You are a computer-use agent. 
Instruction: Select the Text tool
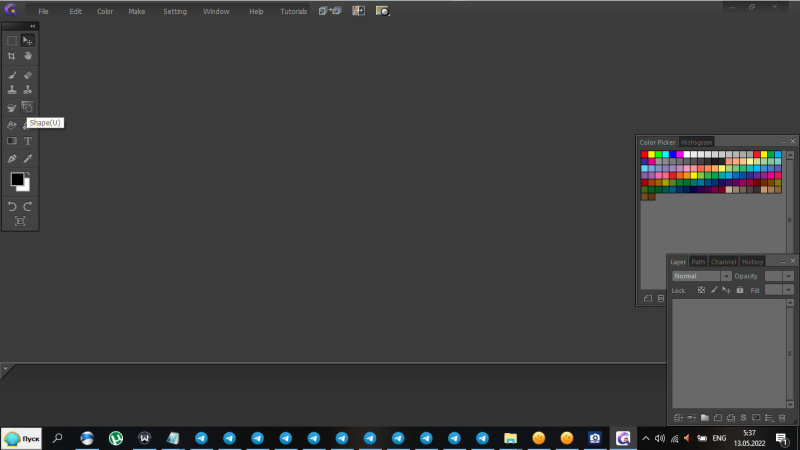(x=28, y=141)
